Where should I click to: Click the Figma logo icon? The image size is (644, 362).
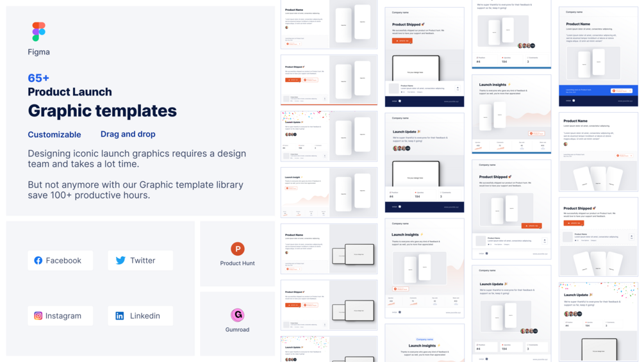[x=38, y=31]
